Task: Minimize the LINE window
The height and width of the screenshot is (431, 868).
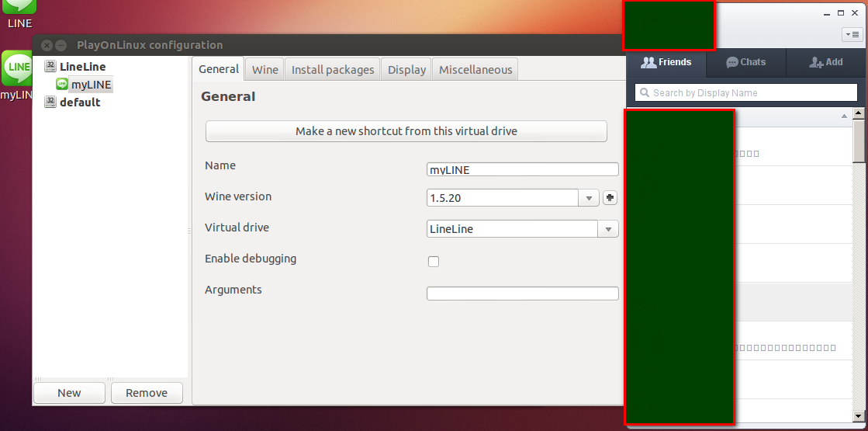Action: (x=827, y=13)
